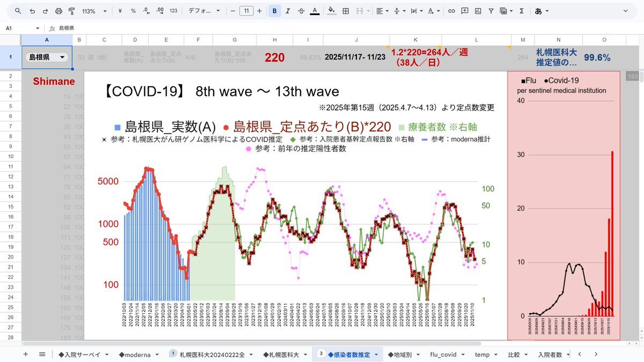
Task: Format as percent
Action: click(133, 11)
